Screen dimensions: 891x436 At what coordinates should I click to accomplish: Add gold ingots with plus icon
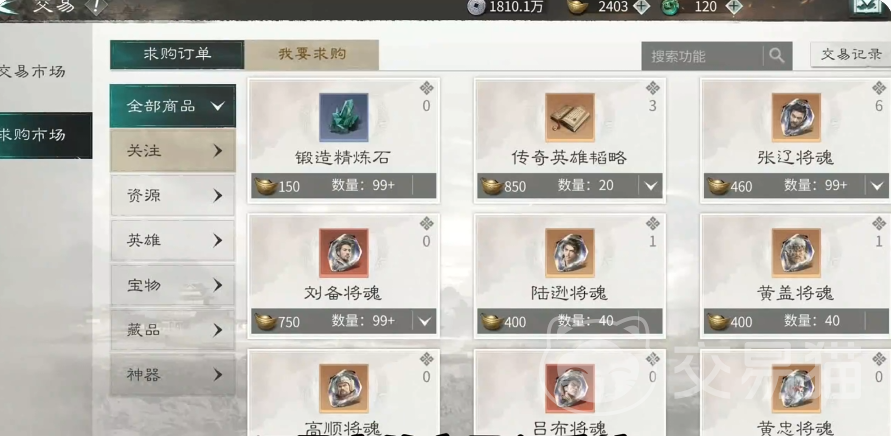[x=641, y=7]
